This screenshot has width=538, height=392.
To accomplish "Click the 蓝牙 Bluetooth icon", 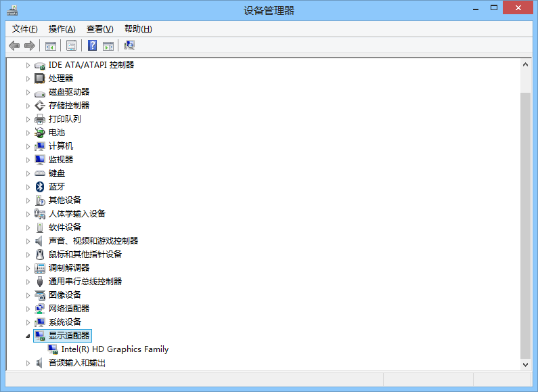I will pyautogui.click(x=40, y=187).
